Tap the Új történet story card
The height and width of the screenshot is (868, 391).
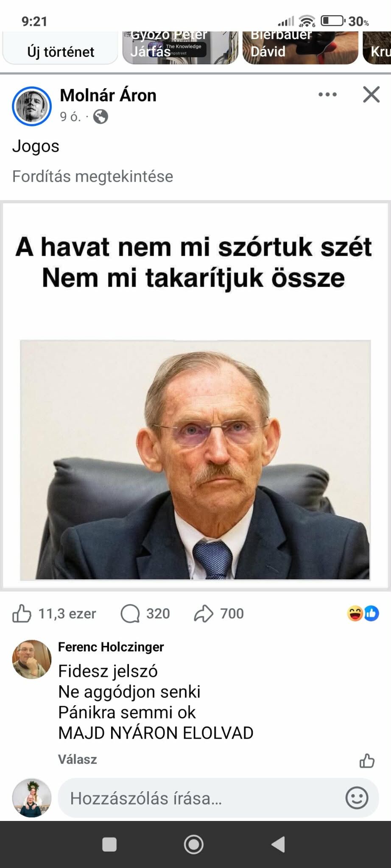point(60,48)
